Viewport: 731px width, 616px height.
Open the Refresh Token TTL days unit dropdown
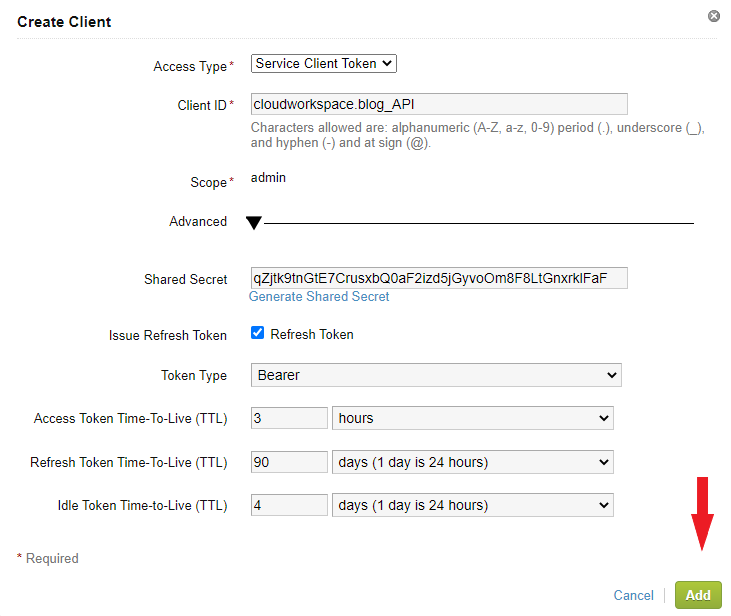pyautogui.click(x=472, y=462)
